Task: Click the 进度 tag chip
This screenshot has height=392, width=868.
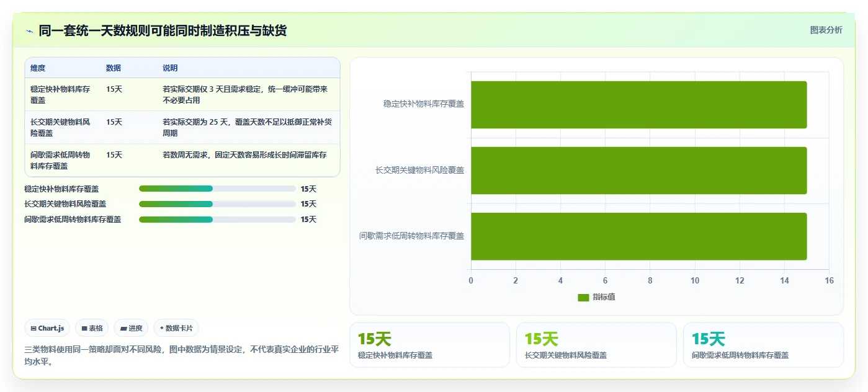Action: 131,328
